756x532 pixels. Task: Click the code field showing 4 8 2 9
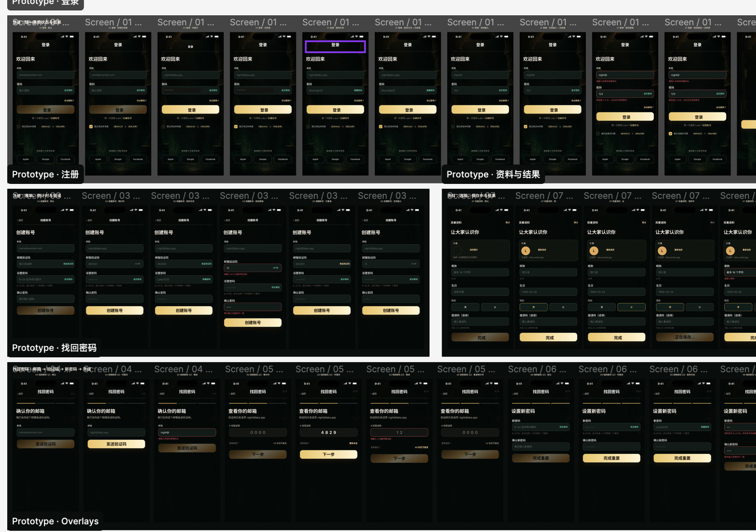(x=328, y=433)
